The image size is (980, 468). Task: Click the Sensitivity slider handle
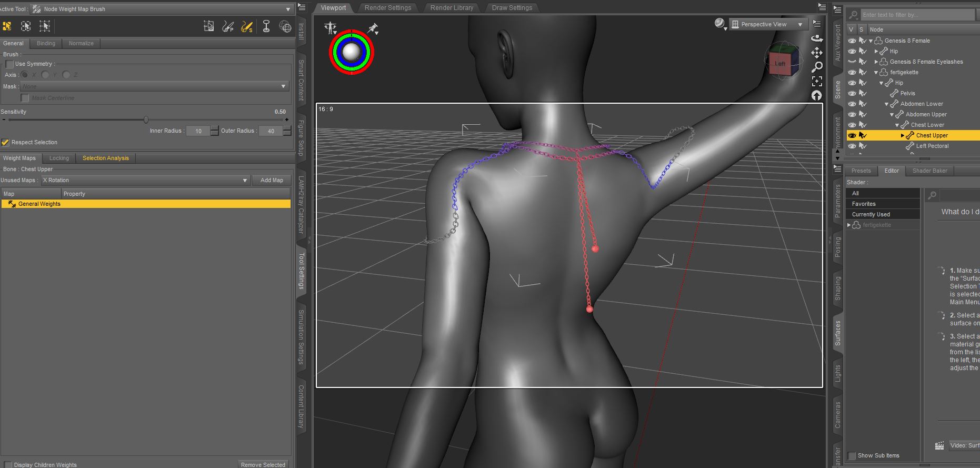(x=146, y=120)
